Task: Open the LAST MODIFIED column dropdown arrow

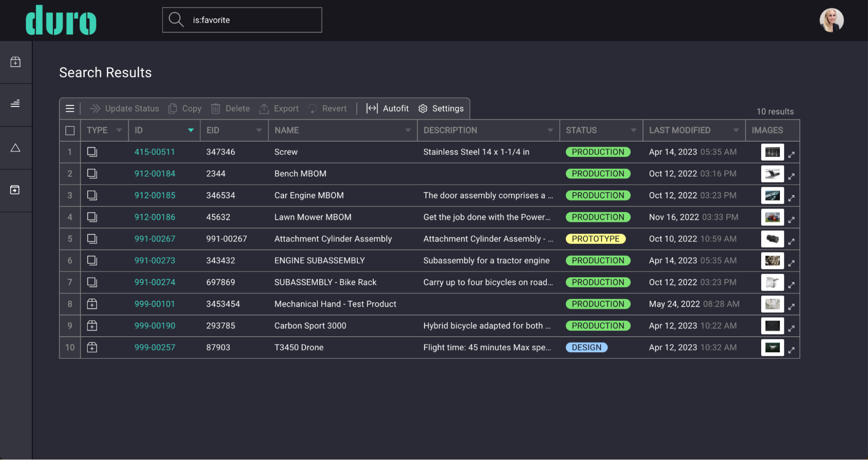Action: (x=736, y=130)
